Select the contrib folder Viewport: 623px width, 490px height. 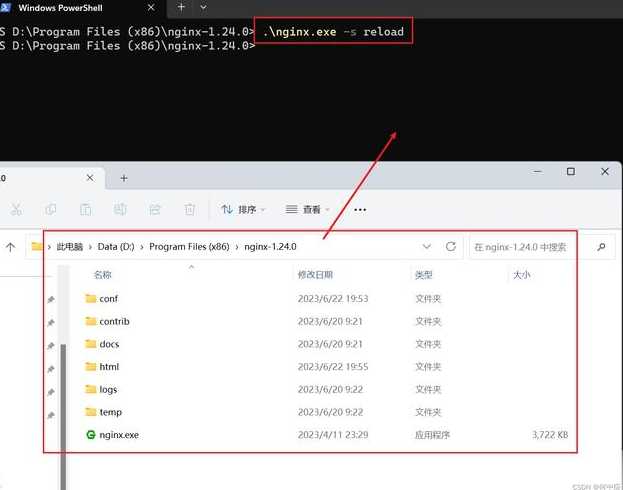(x=114, y=321)
